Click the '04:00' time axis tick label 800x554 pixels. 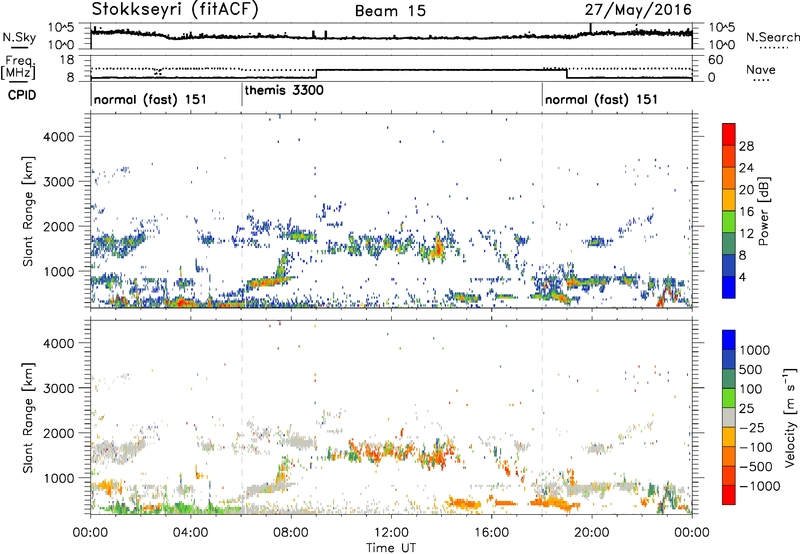pyautogui.click(x=191, y=533)
